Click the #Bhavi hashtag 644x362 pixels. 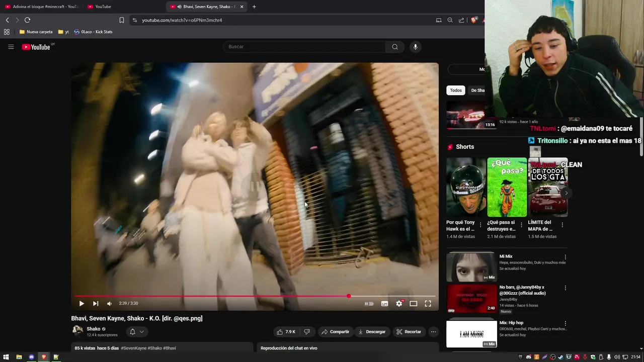170,348
